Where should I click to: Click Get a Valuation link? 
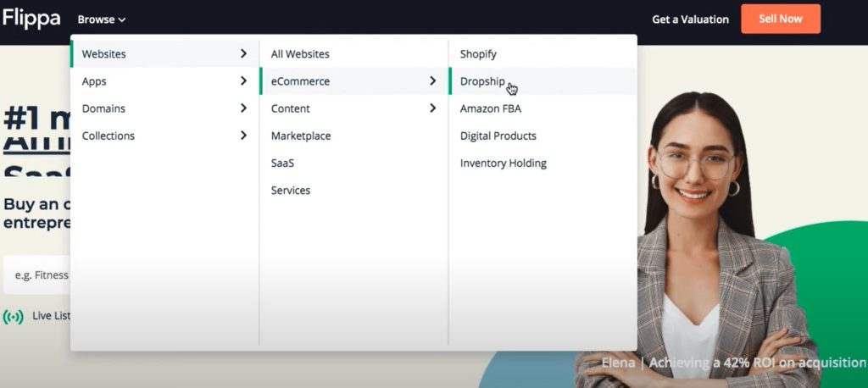point(690,19)
